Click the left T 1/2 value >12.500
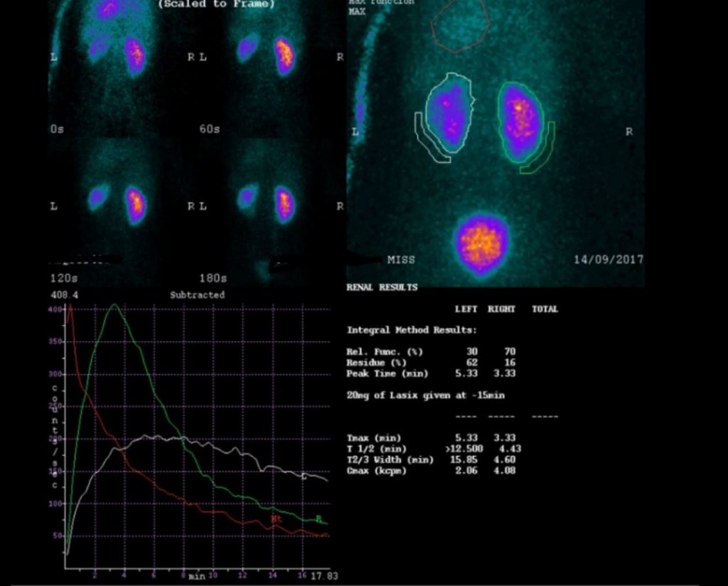Screen dimensions: 728x586 [x=465, y=449]
